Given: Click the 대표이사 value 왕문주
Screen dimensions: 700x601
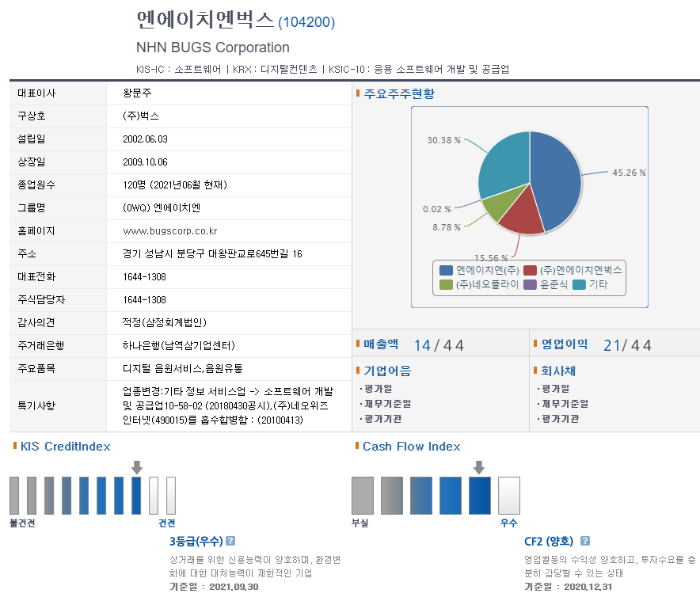Looking at the screenshot, I should 138,93.
